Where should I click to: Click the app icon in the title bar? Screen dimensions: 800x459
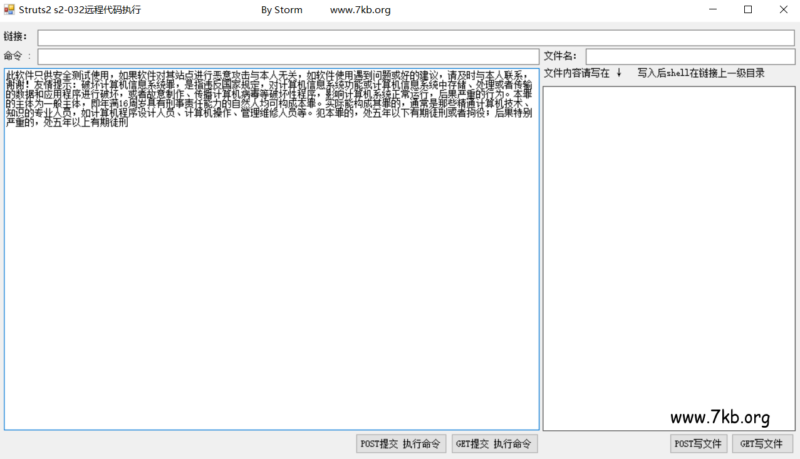pyautogui.click(x=9, y=10)
